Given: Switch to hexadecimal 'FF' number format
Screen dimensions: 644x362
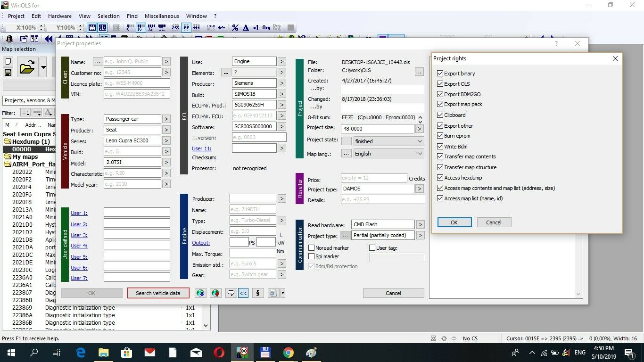Looking at the screenshot, I should (187, 28).
